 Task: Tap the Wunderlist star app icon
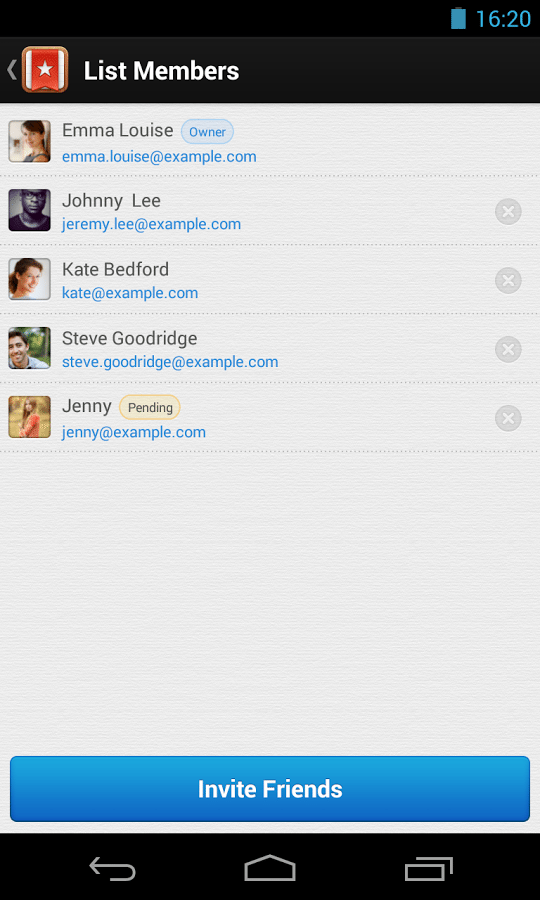pyautogui.click(x=45, y=69)
